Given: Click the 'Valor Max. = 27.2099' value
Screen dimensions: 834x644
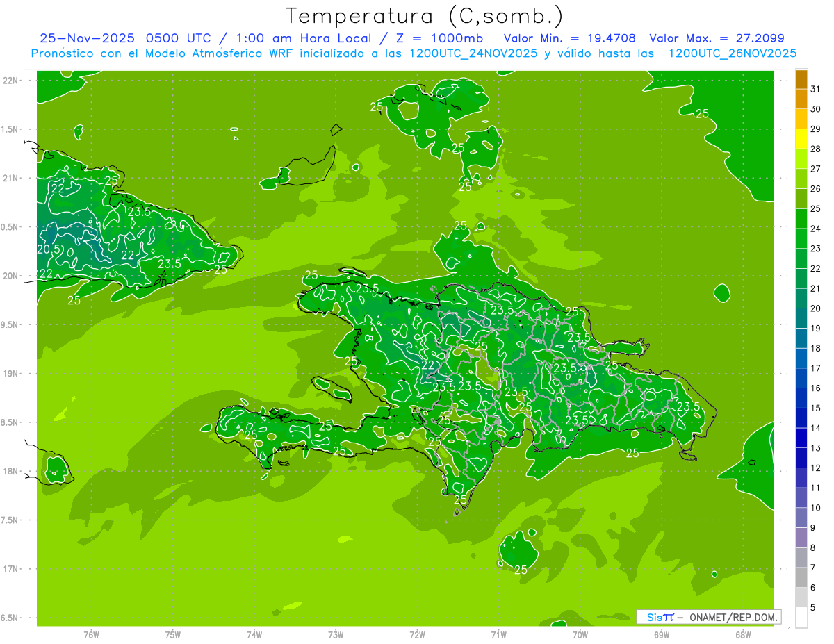Looking at the screenshot, I should click(x=717, y=38).
